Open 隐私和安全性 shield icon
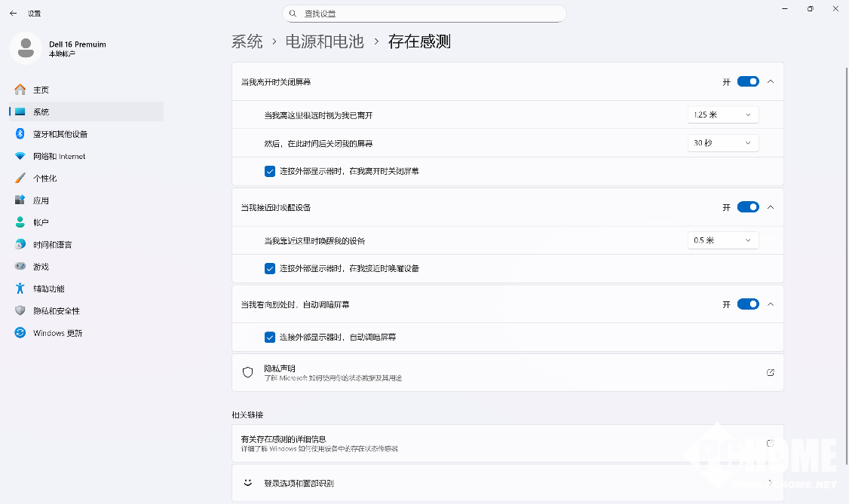This screenshot has width=849, height=504. [x=20, y=311]
